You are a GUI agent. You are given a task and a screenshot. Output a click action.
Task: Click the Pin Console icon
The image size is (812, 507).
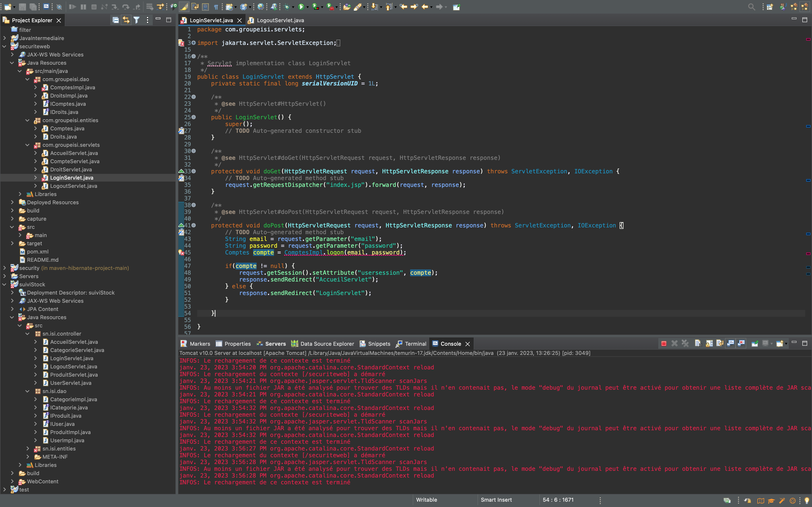755,343
